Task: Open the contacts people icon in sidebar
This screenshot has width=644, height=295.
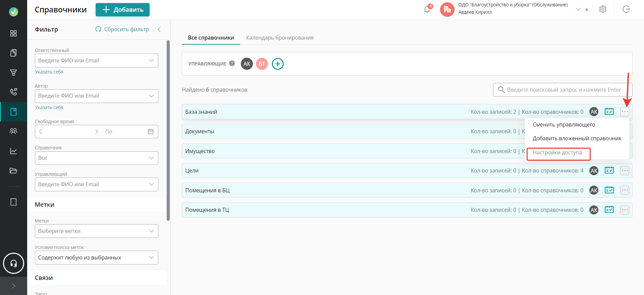Action: pos(13,131)
